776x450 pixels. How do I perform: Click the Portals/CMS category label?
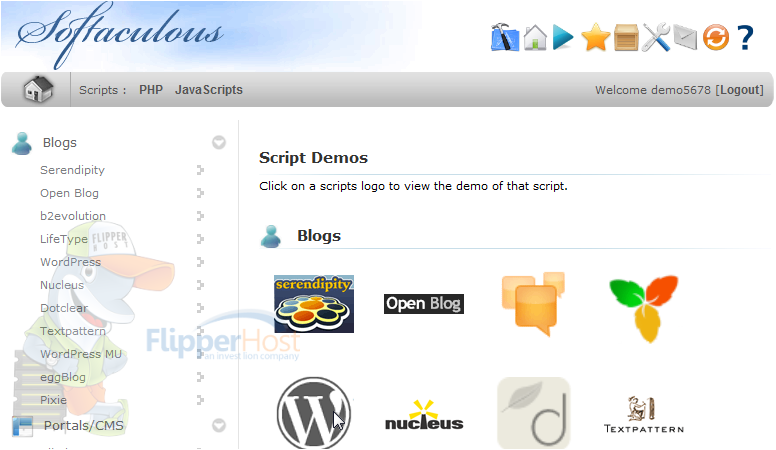pos(84,426)
